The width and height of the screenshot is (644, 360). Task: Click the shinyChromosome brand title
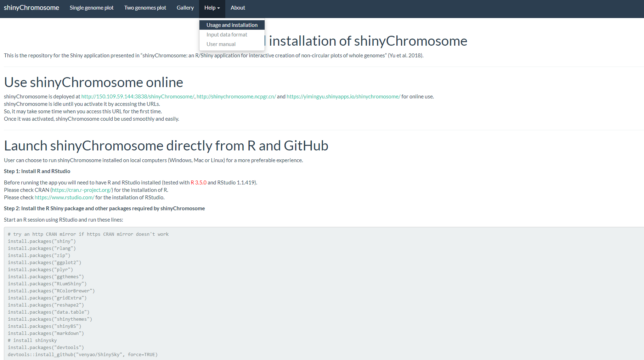coord(32,8)
